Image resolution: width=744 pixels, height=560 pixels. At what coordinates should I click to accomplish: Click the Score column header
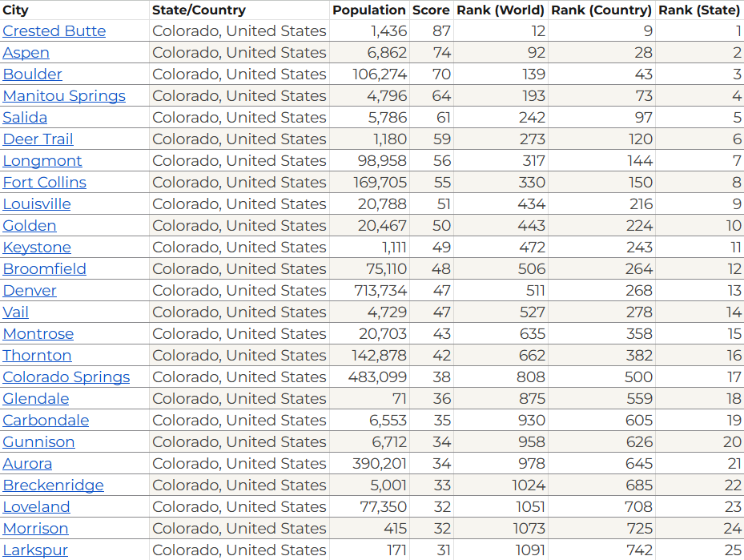point(431,10)
